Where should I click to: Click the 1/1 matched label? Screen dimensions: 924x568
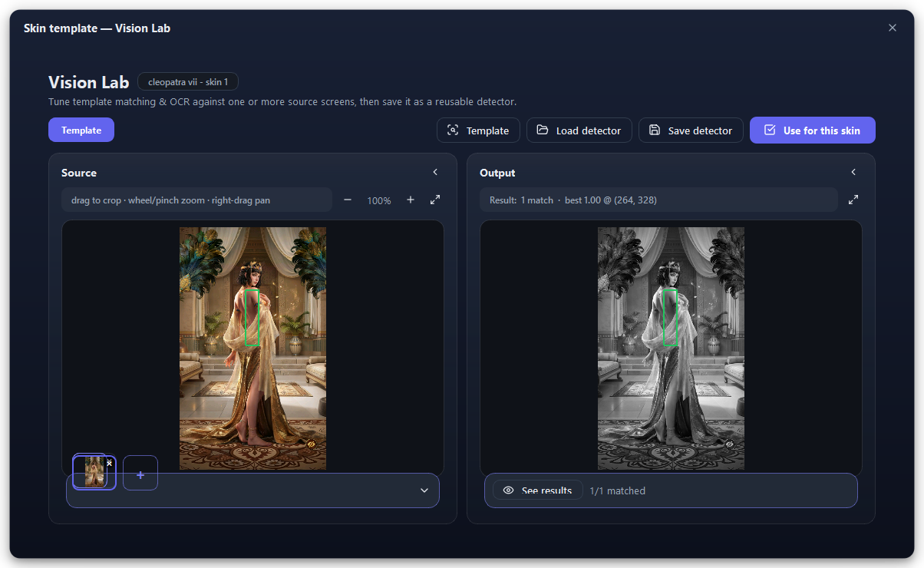[x=618, y=490]
